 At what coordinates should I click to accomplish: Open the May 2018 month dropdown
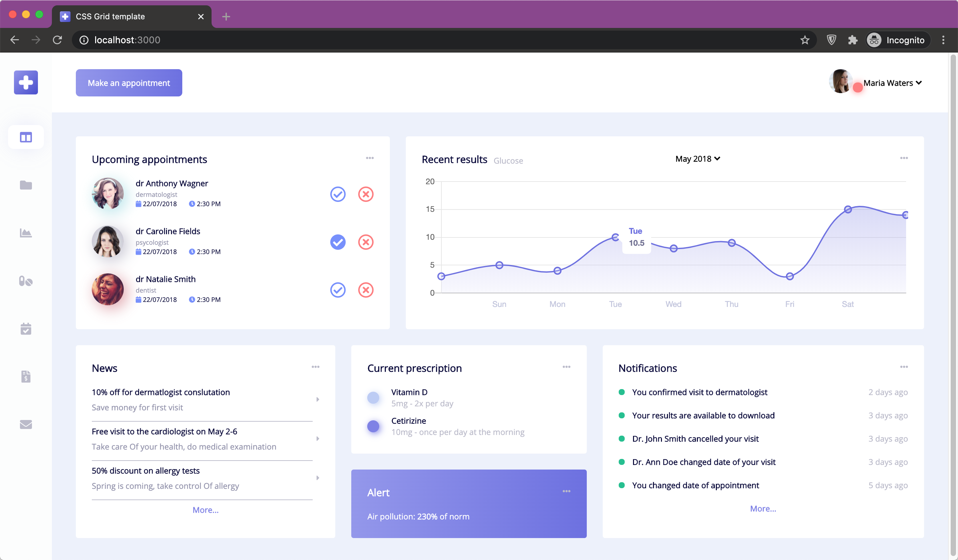tap(698, 159)
